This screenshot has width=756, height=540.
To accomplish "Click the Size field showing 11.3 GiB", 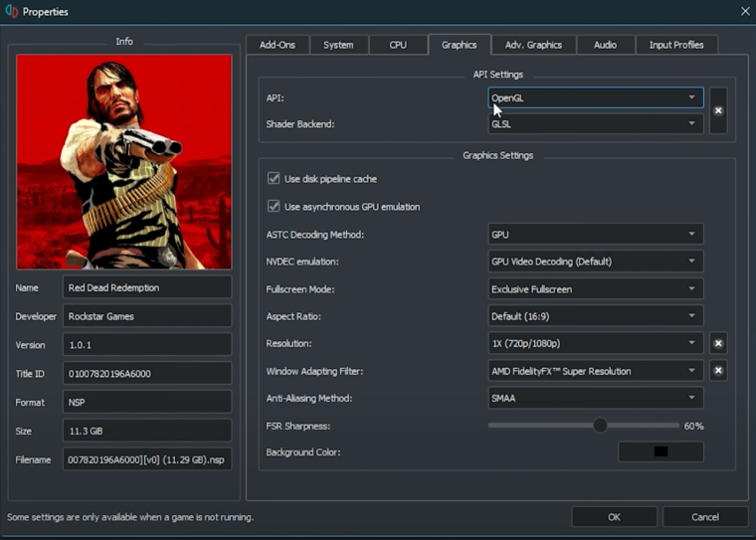I will 147,431.
